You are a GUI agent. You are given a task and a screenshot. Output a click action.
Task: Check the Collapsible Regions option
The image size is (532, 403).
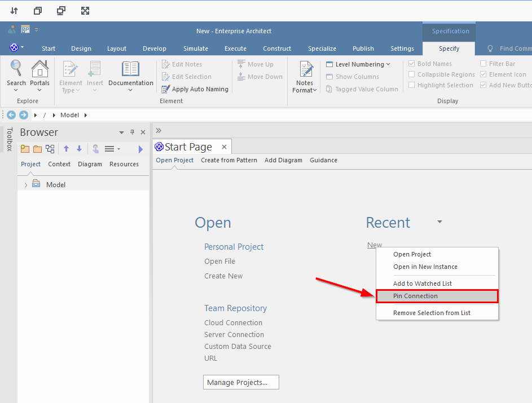tap(412, 74)
